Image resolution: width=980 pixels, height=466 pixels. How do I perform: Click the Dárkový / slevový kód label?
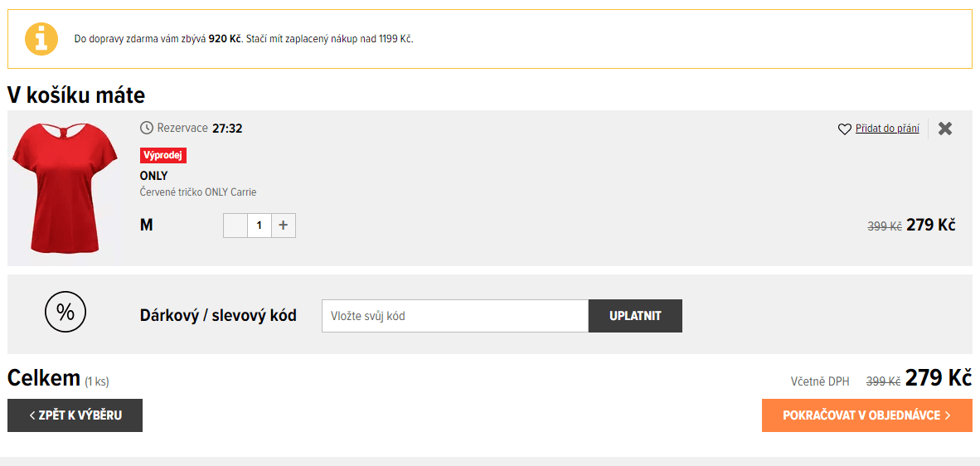point(218,315)
